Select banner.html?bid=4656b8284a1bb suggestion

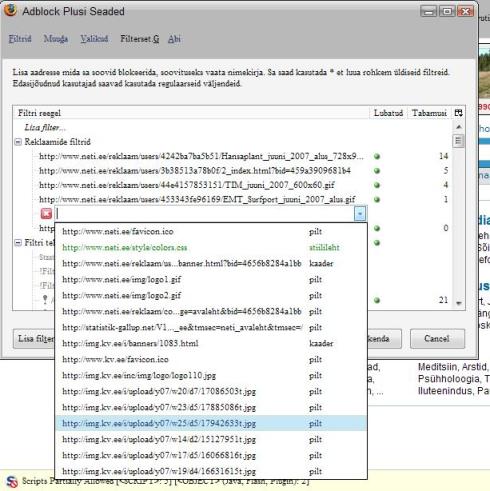click(x=211, y=264)
